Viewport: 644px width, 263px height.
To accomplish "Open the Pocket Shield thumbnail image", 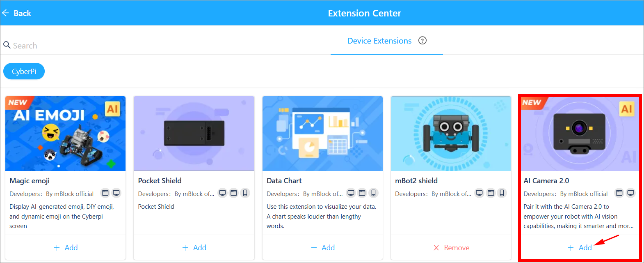I will pos(194,134).
